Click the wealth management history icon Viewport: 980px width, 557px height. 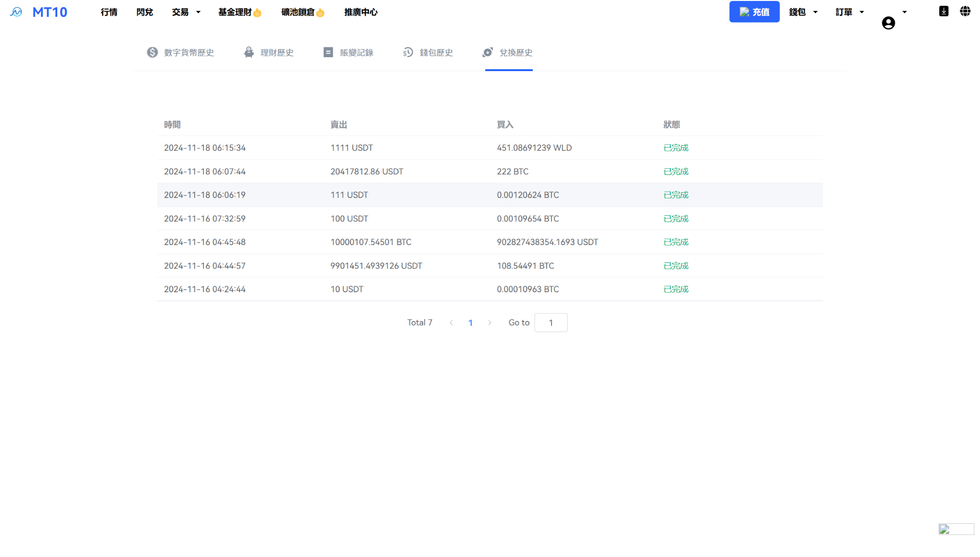point(249,52)
